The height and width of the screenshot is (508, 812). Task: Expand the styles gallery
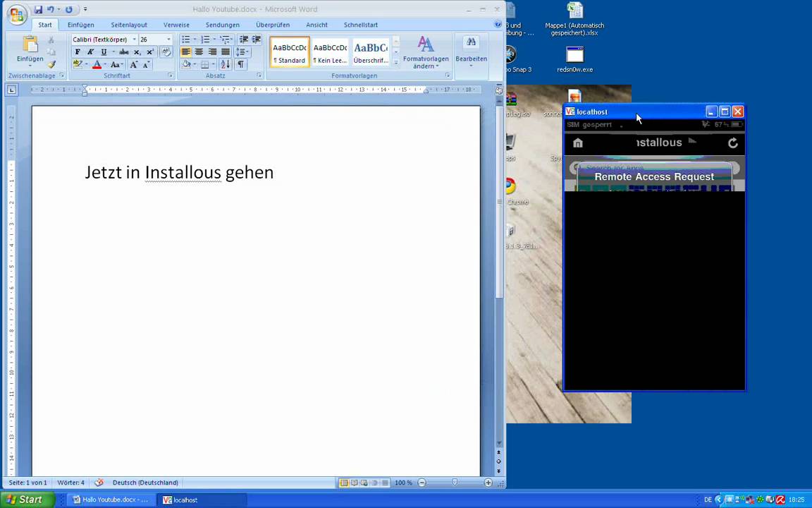[396, 63]
